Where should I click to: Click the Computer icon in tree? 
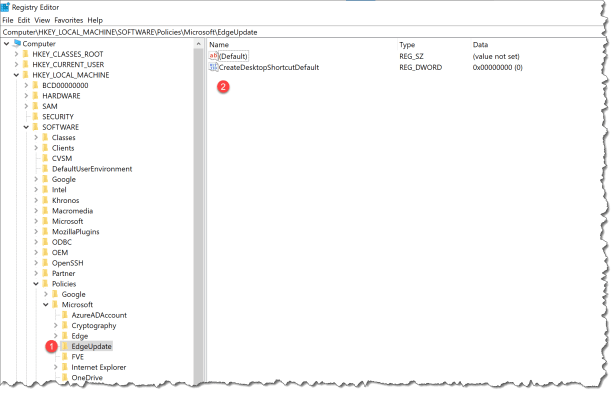[x=17, y=43]
